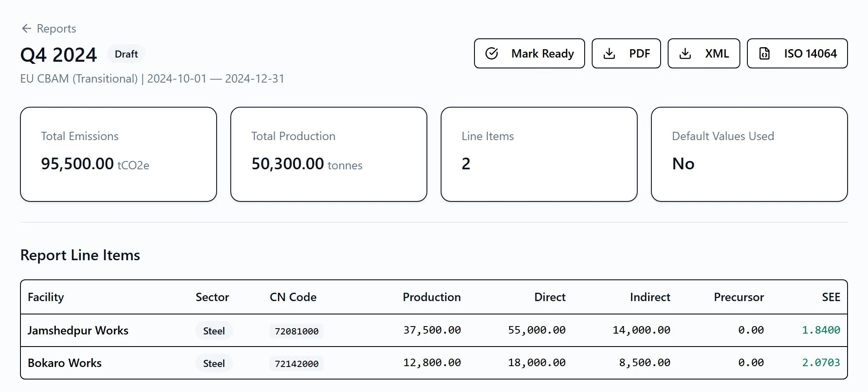Viewport: 868px width, 392px height.
Task: Click the download arrow icon beside XML
Action: pyautogui.click(x=685, y=53)
